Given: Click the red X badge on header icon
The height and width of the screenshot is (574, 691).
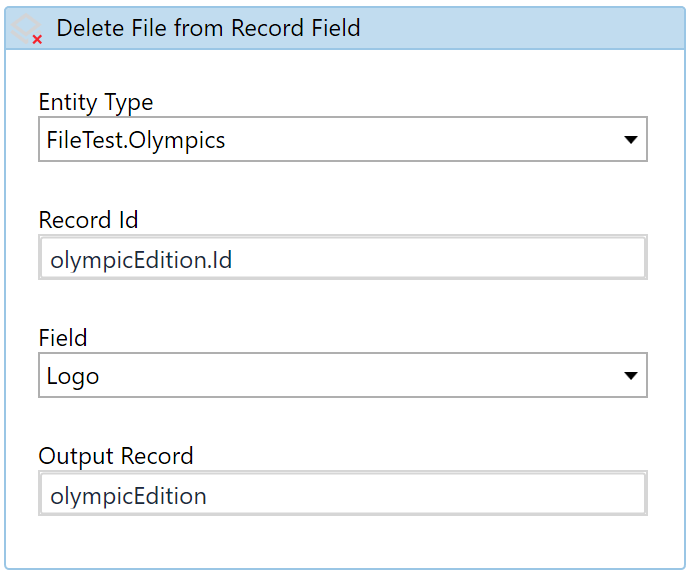Looking at the screenshot, I should click(x=37, y=40).
